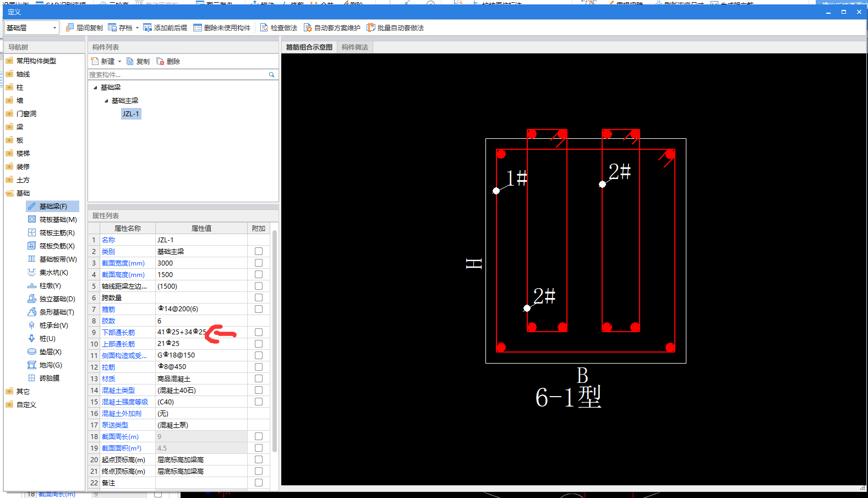The width and height of the screenshot is (868, 498).
Task: Click 检查做法 toolbar icon
Action: click(x=264, y=28)
